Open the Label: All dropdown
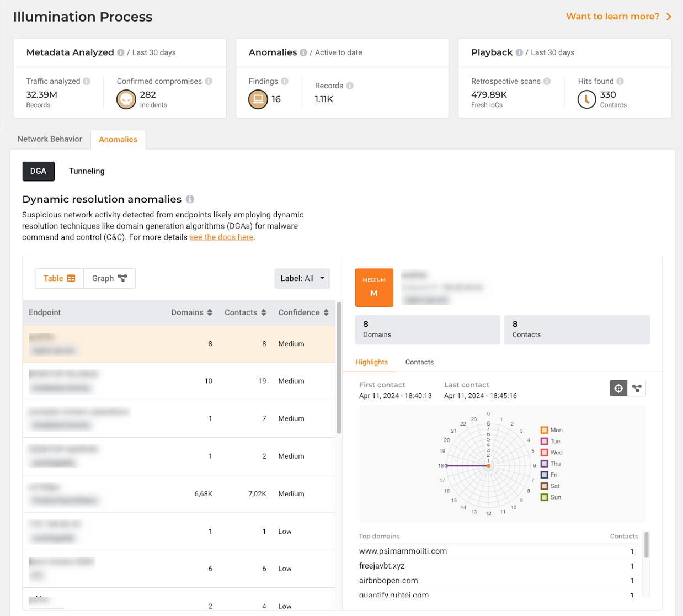Image resolution: width=683 pixels, height=616 pixels. (x=302, y=278)
